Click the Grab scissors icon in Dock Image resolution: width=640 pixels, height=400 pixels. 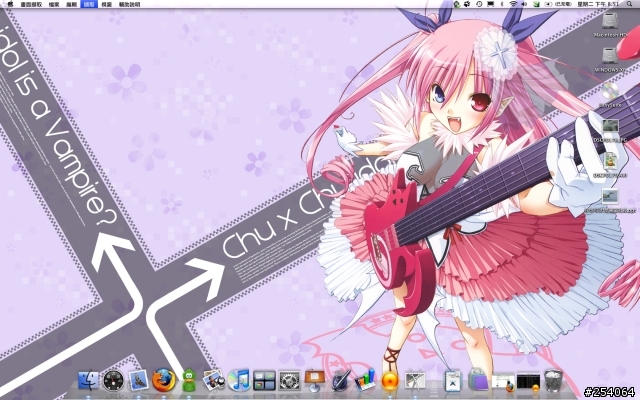click(415, 380)
